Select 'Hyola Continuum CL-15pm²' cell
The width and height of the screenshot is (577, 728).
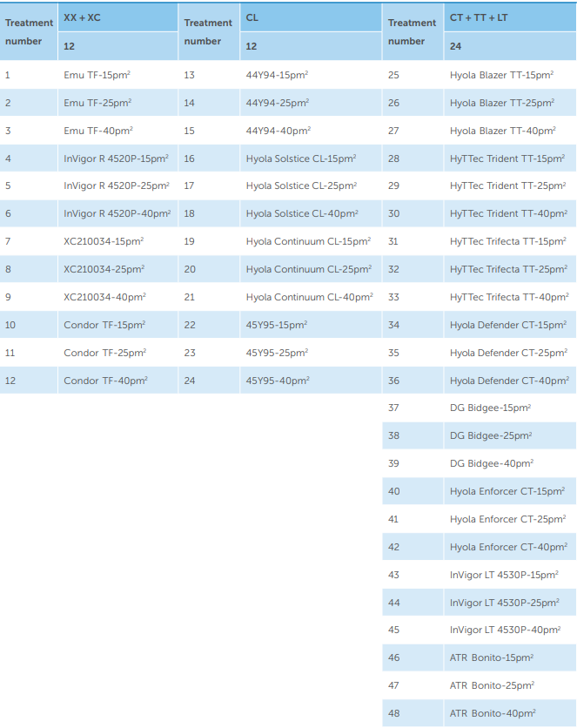[x=311, y=241]
